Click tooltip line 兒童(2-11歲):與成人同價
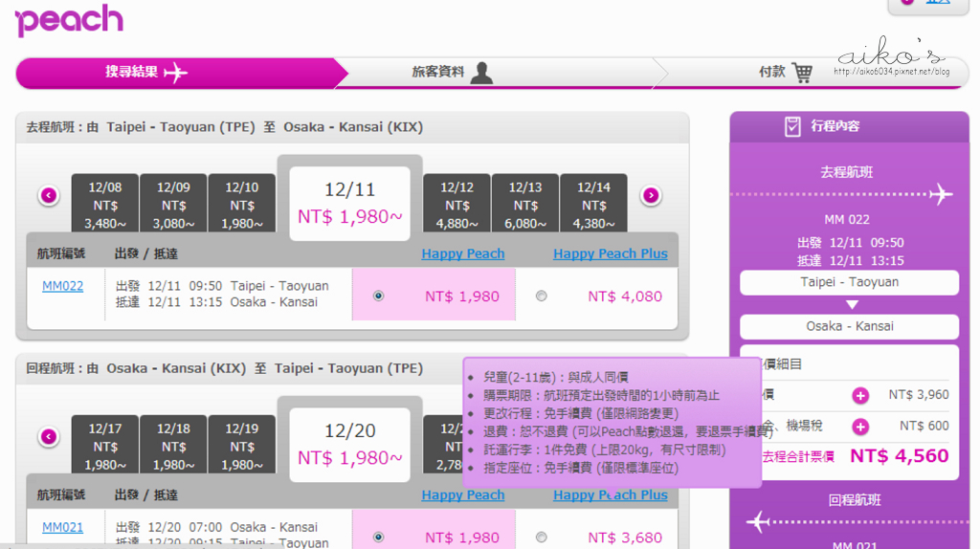Image resolution: width=980 pixels, height=549 pixels. [556, 377]
